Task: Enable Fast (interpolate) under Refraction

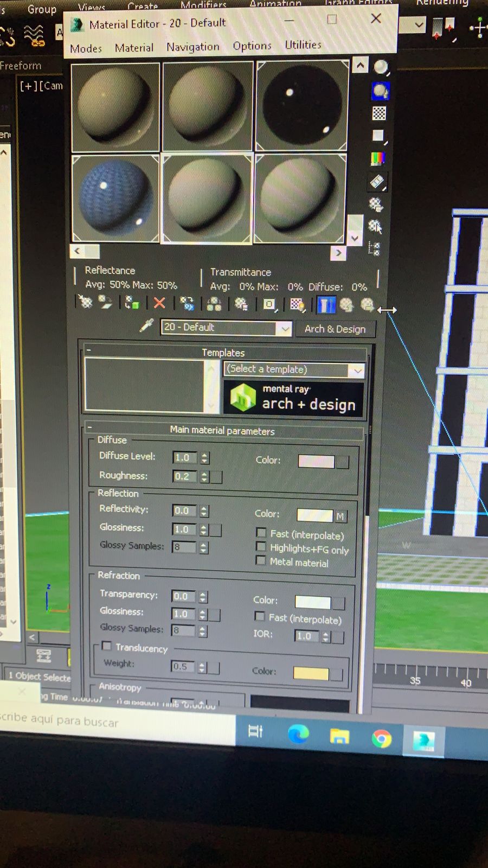Action: [x=260, y=616]
